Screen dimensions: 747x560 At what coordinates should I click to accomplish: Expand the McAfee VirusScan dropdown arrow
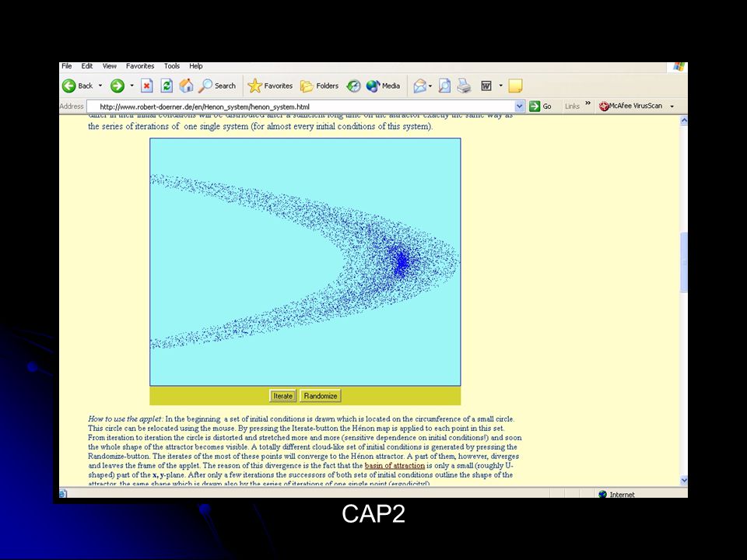coord(672,107)
